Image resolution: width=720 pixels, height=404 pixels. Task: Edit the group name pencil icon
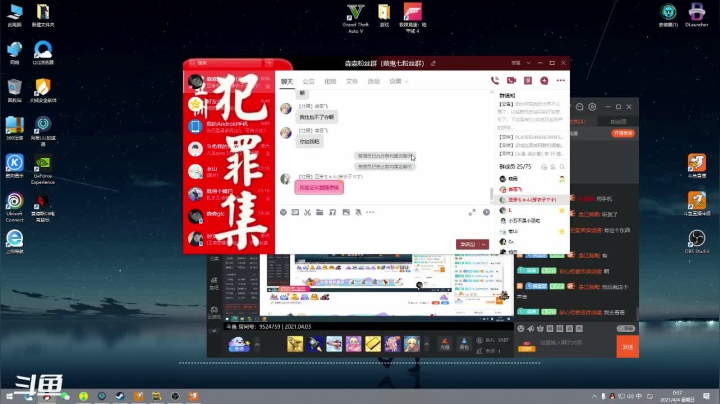[x=433, y=63]
